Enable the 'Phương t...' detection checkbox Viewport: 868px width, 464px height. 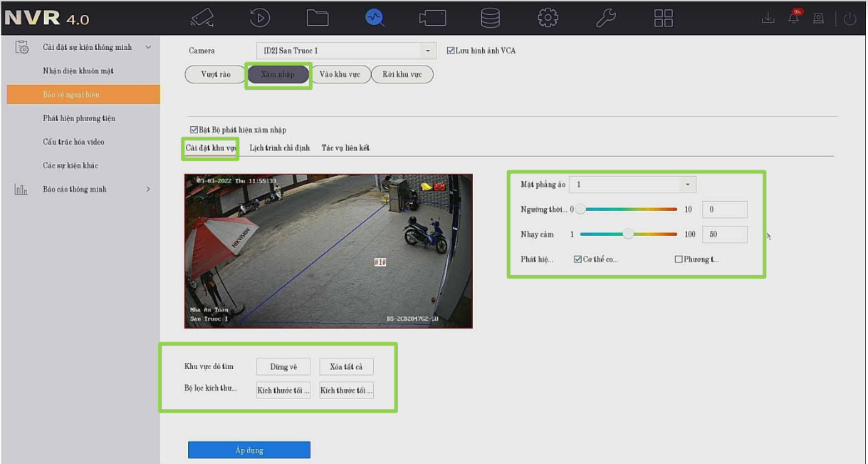tap(679, 259)
